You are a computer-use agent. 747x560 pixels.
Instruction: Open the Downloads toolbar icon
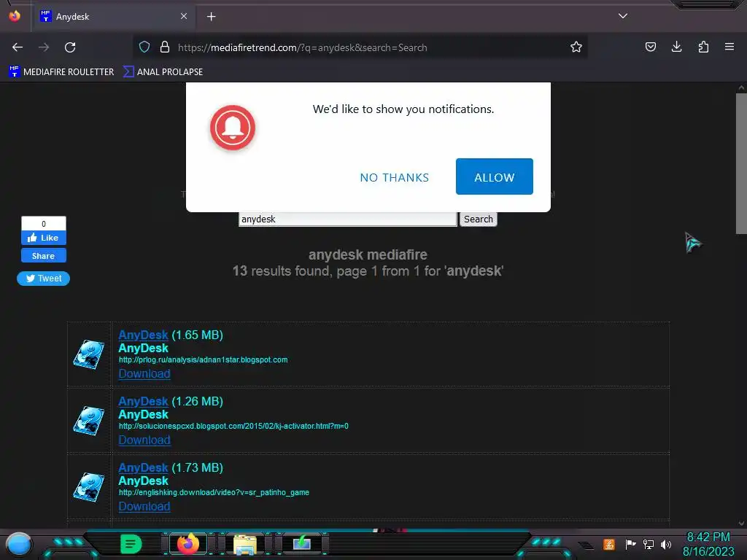[x=676, y=47]
